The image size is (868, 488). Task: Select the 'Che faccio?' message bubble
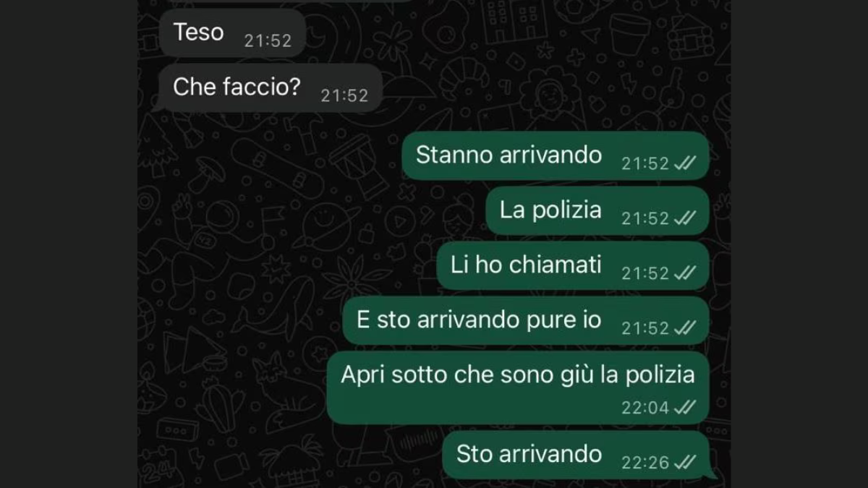(269, 88)
